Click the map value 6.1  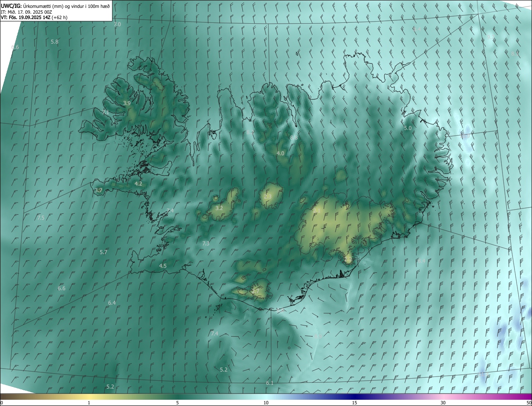[270, 383]
